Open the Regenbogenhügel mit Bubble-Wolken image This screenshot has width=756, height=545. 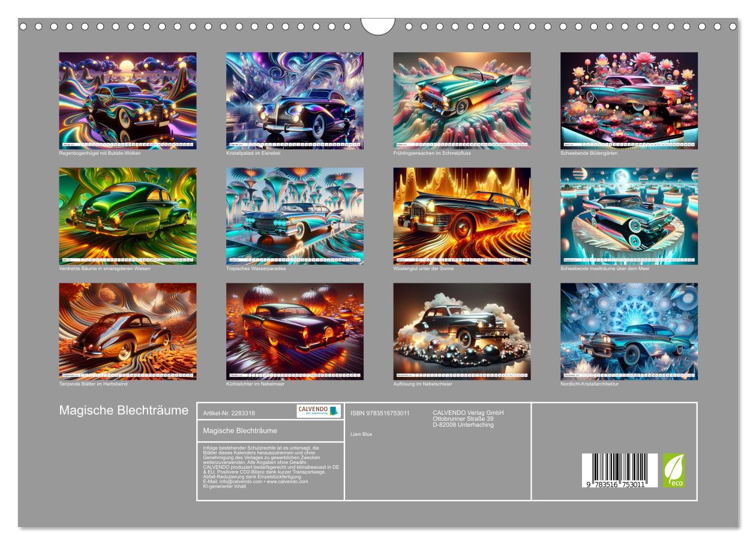(127, 100)
